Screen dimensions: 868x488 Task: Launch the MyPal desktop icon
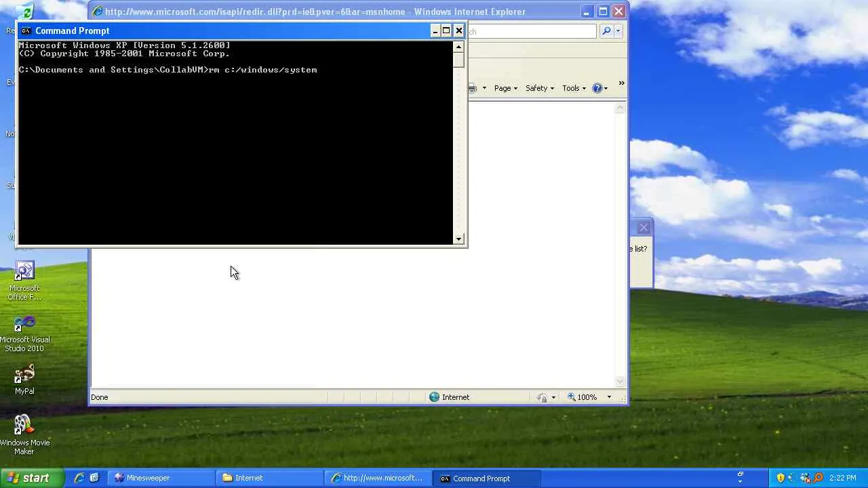[x=24, y=380]
